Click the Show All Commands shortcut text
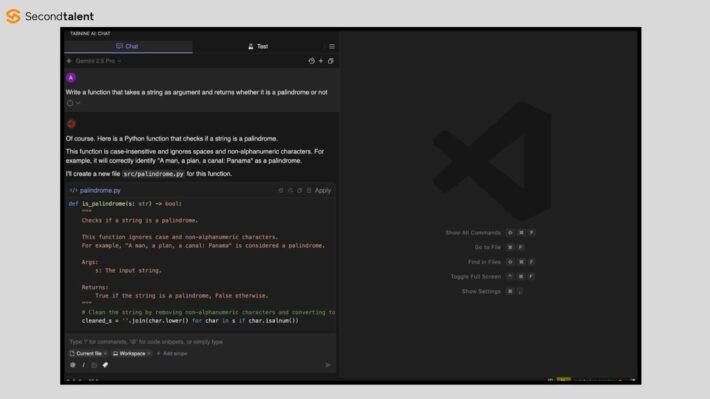The width and height of the screenshot is (710, 399). pyautogui.click(x=473, y=233)
